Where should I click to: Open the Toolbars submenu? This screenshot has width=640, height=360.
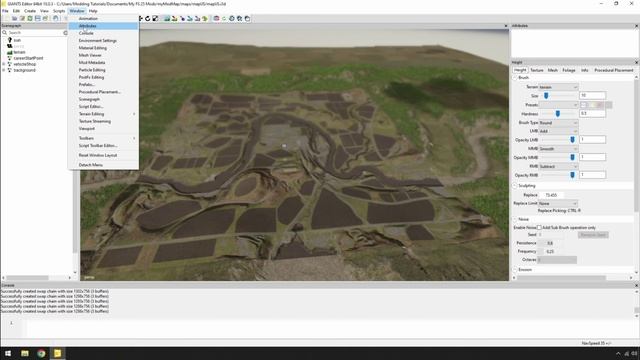point(104,138)
